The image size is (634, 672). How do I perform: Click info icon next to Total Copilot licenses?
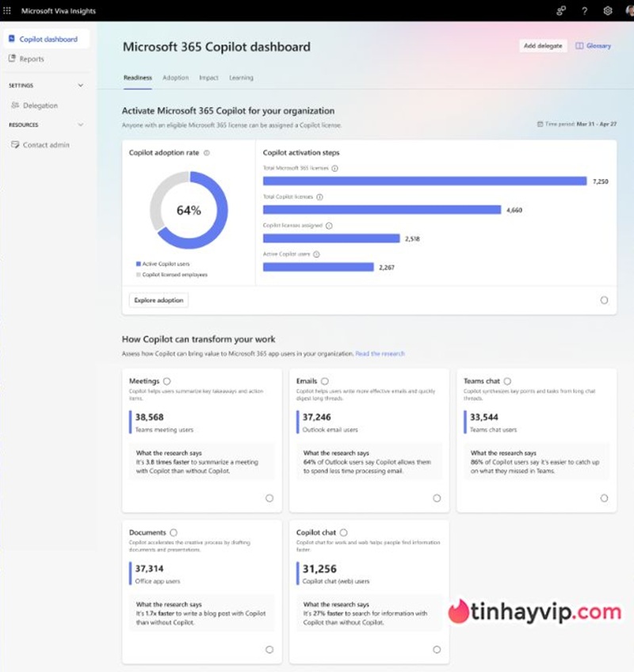320,197
